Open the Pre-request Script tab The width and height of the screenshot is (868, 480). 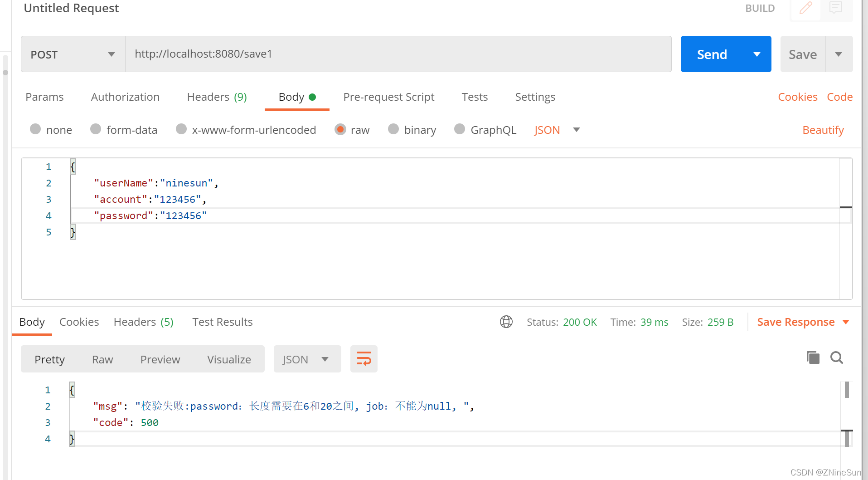[388, 97]
